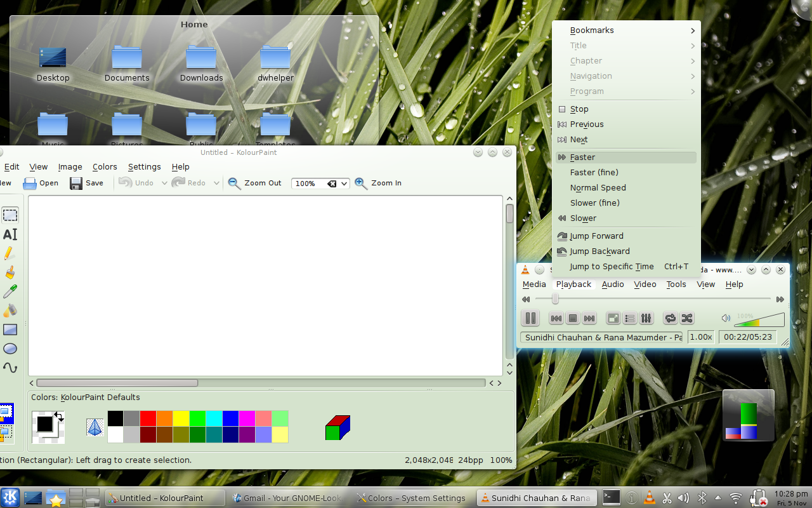Viewport: 812px width, 508px height.
Task: Open VLC extended settings equalizer button
Action: click(646, 318)
